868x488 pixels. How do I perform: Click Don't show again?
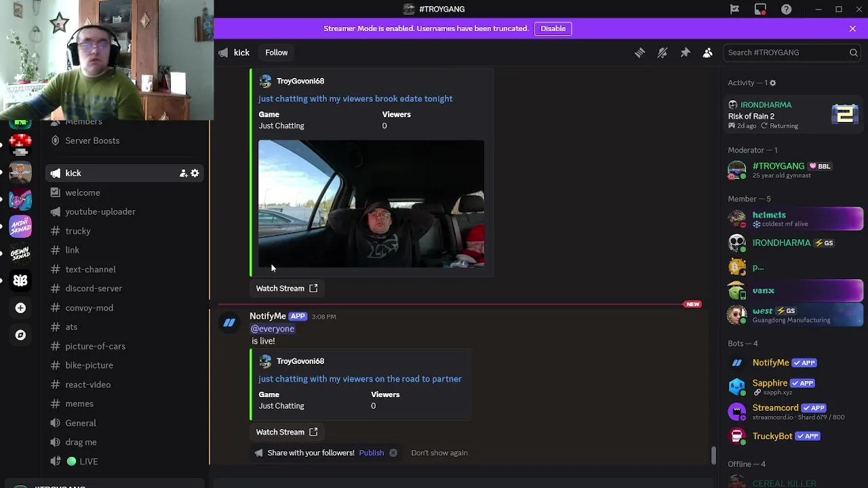pos(439,453)
